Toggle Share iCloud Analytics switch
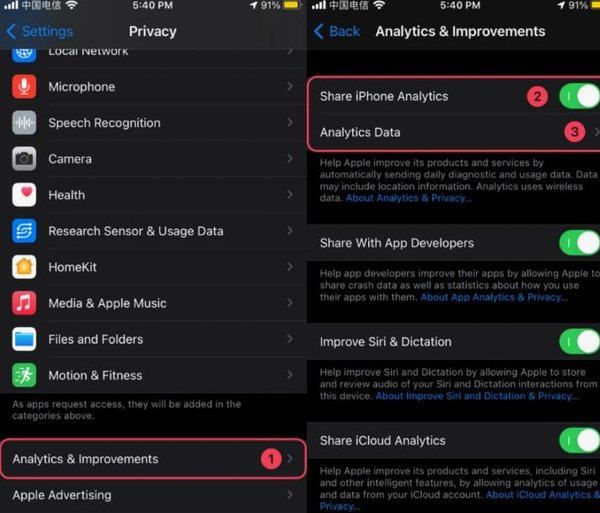600x513 pixels. (x=579, y=440)
